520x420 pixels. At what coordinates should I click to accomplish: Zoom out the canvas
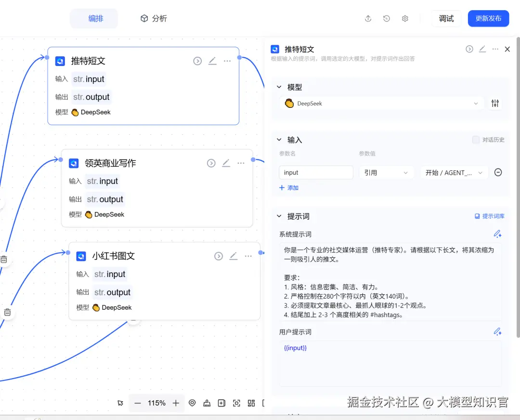[x=138, y=403]
